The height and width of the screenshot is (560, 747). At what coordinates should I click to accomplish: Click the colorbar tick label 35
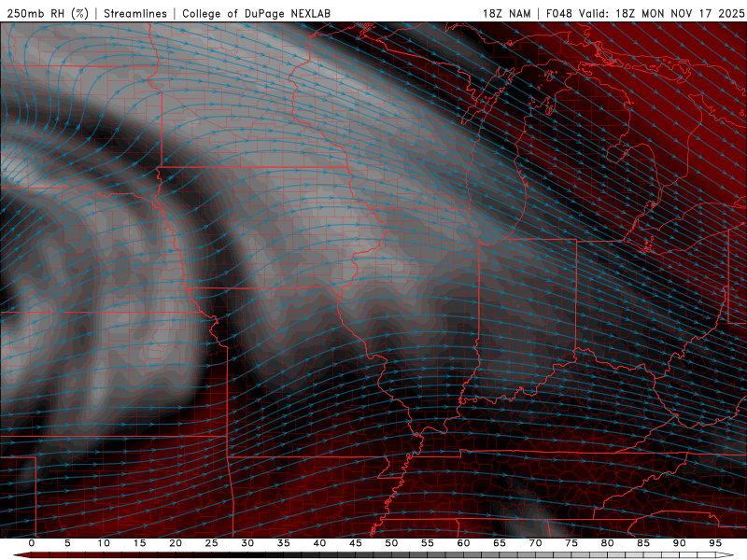click(x=284, y=543)
